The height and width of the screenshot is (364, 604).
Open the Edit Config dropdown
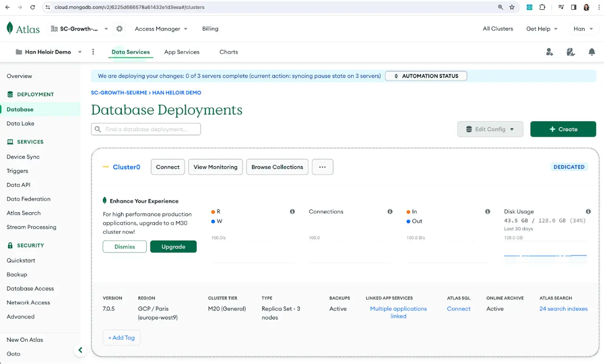pyautogui.click(x=490, y=129)
